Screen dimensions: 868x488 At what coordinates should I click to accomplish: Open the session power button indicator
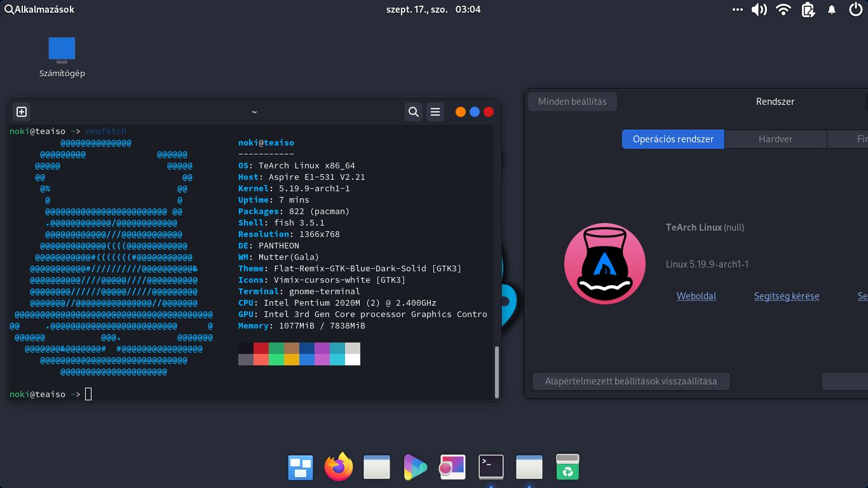(x=855, y=10)
